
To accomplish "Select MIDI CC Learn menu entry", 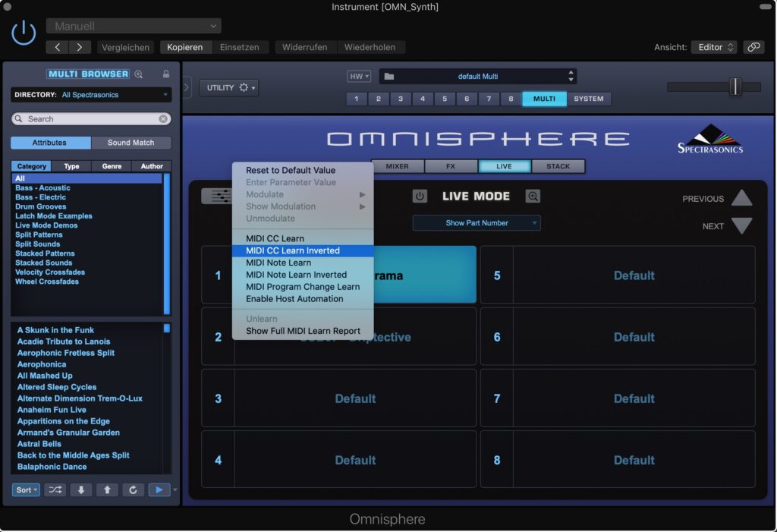I will point(303,238).
